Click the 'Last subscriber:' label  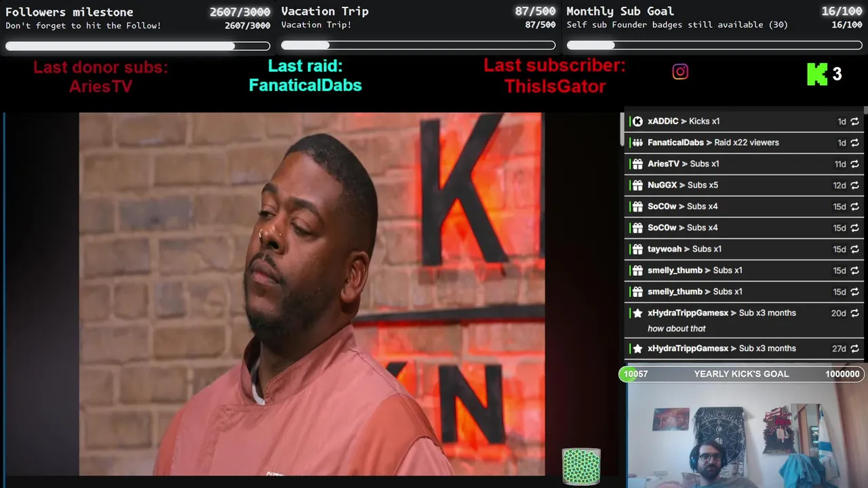[x=555, y=65]
